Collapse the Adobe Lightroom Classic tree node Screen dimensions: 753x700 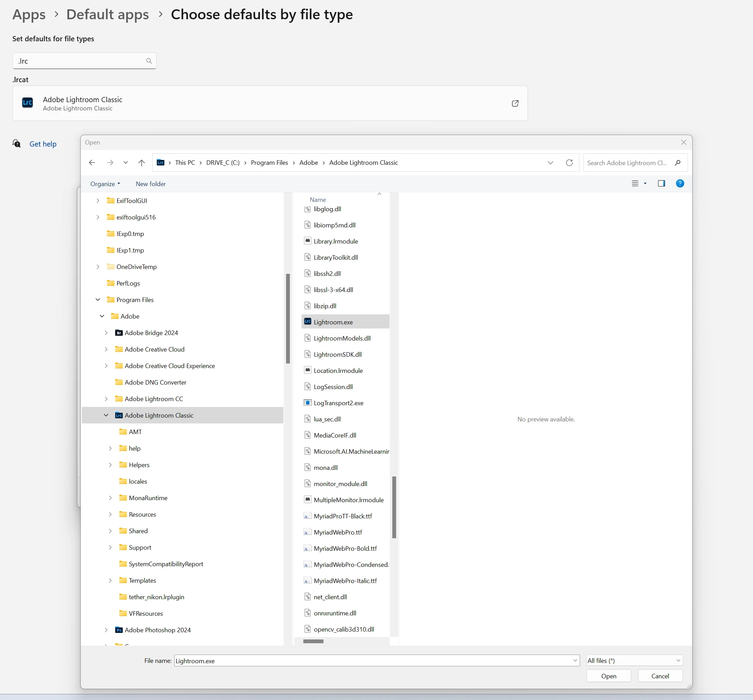(x=106, y=416)
